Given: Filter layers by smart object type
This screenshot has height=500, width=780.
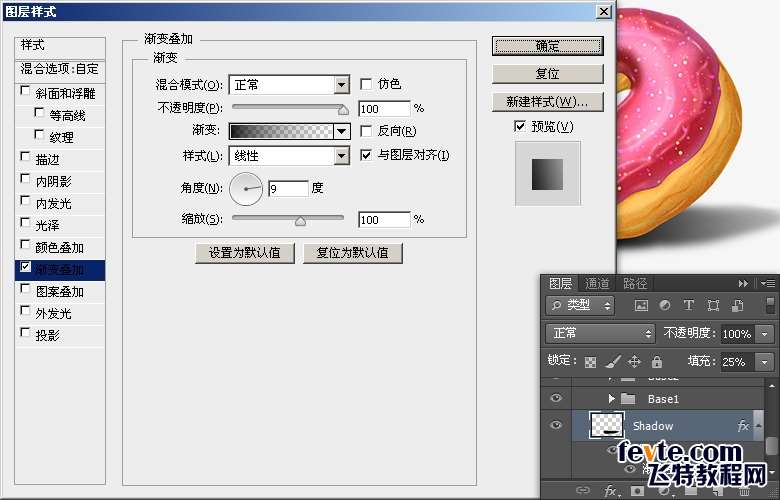Looking at the screenshot, I should point(737,305).
